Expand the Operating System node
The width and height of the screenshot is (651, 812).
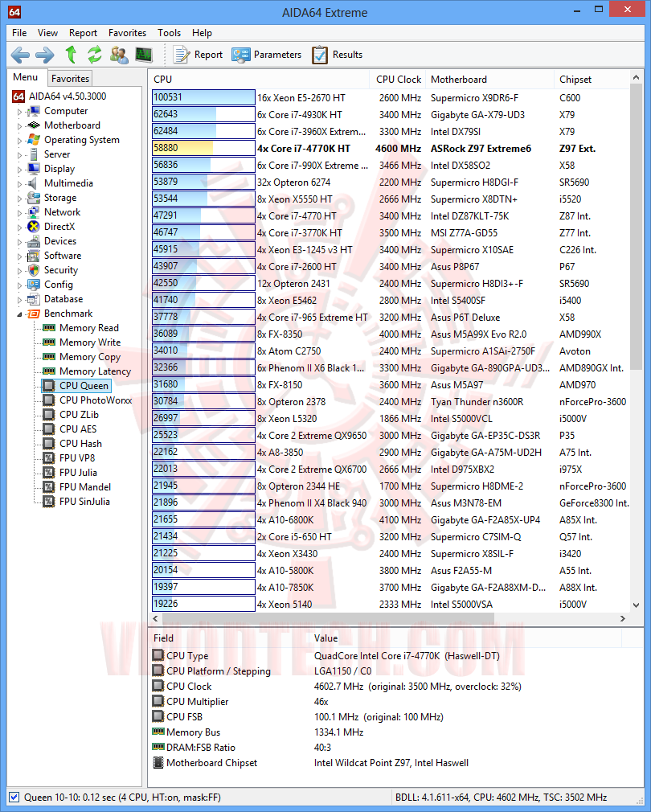click(19, 141)
